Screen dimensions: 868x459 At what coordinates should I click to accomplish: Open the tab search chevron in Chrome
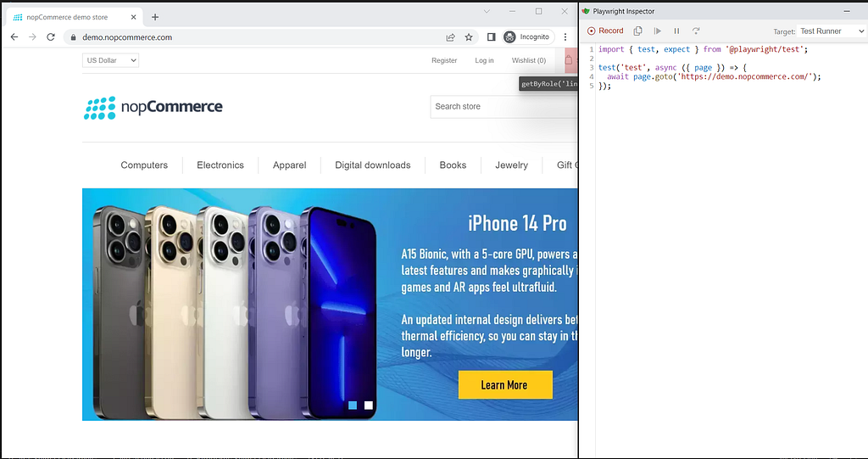pyautogui.click(x=487, y=11)
